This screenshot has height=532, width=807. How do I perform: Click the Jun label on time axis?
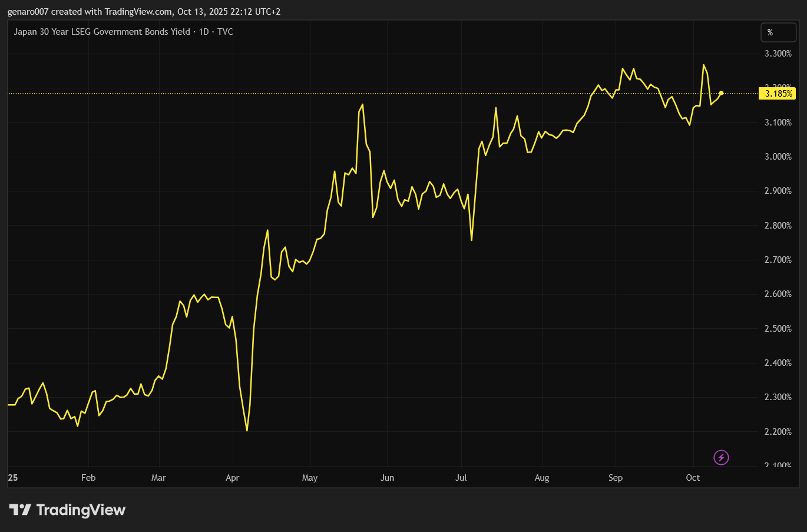click(x=387, y=478)
